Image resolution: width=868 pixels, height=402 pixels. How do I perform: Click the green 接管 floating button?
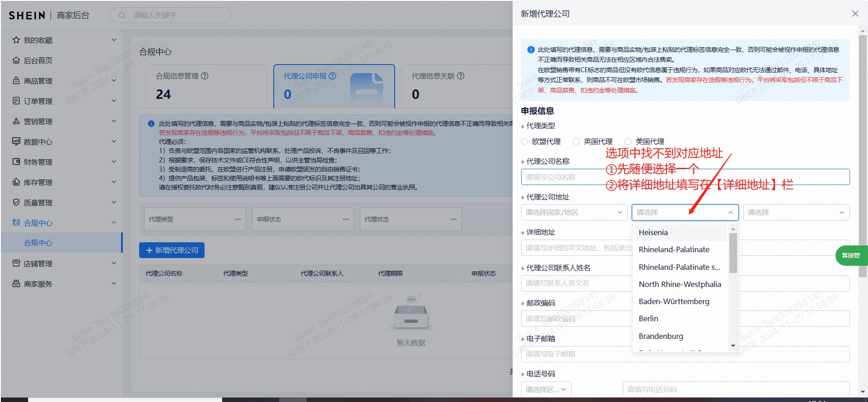(851, 255)
